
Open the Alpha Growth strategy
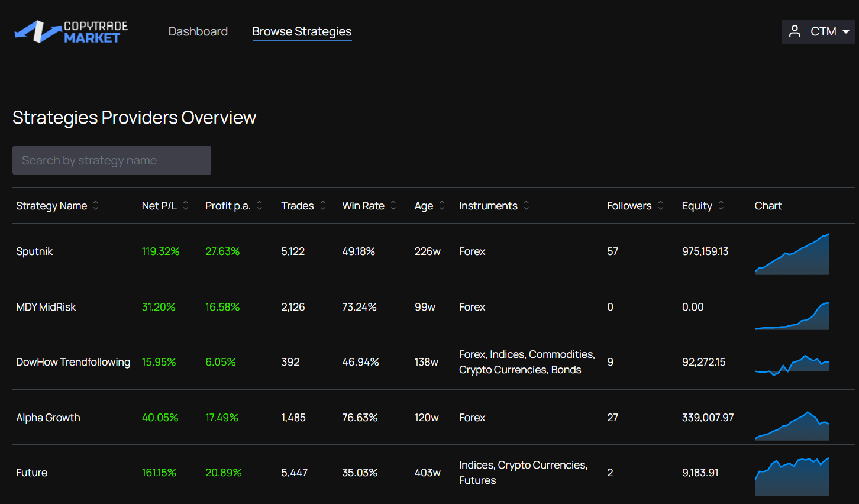(x=48, y=418)
